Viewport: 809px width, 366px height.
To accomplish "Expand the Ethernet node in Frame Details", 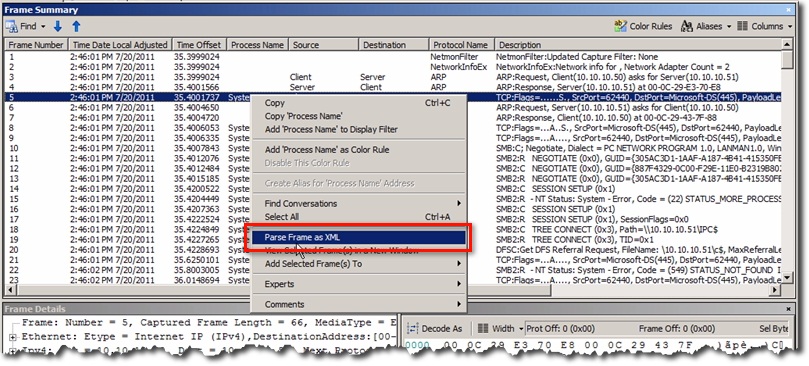I will (x=13, y=337).
